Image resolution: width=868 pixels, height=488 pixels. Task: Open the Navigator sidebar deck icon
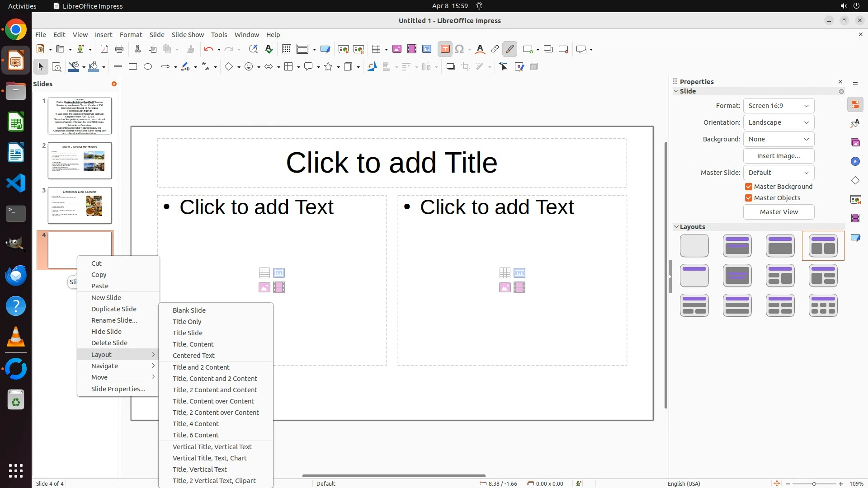(855, 162)
